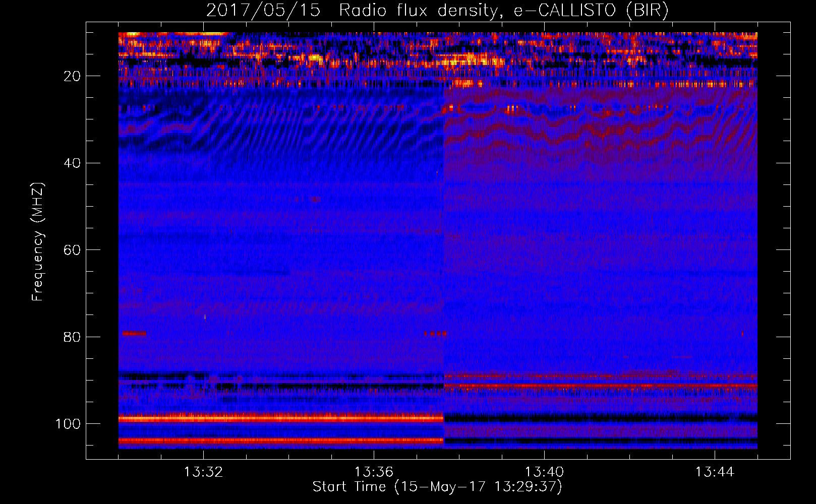Click the "60" frequency tick label
Viewport: 816px width, 504px height.
(73, 250)
